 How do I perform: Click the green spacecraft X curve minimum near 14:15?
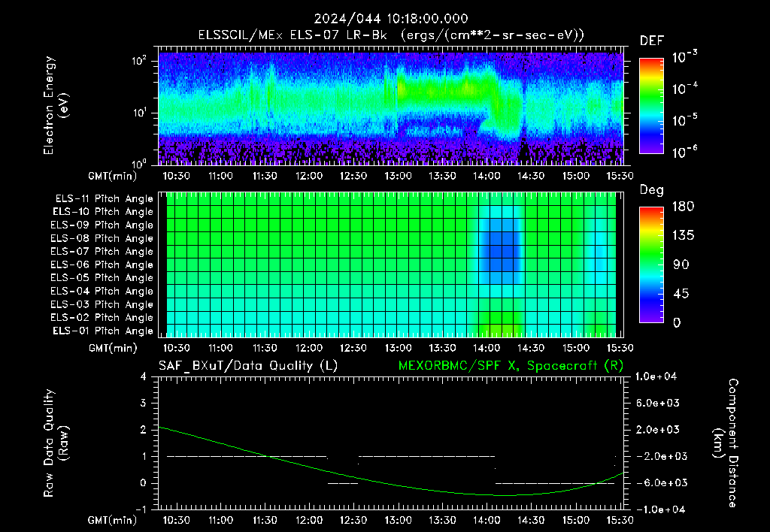point(506,495)
